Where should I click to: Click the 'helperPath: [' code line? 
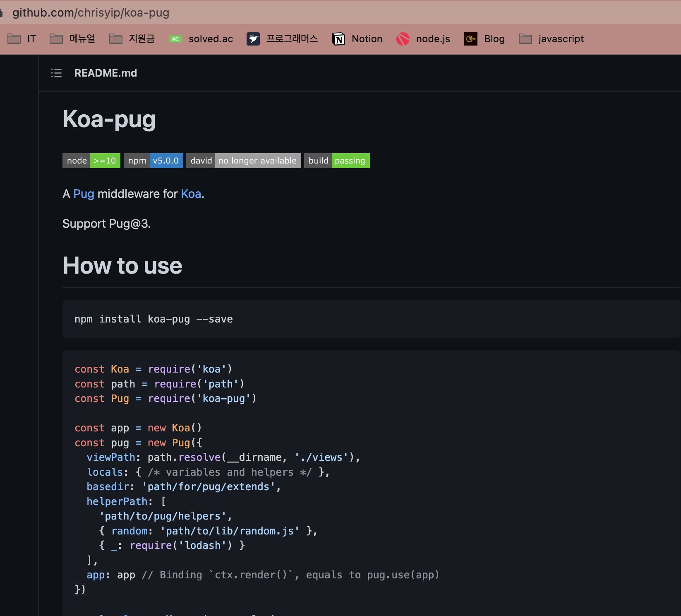(126, 502)
